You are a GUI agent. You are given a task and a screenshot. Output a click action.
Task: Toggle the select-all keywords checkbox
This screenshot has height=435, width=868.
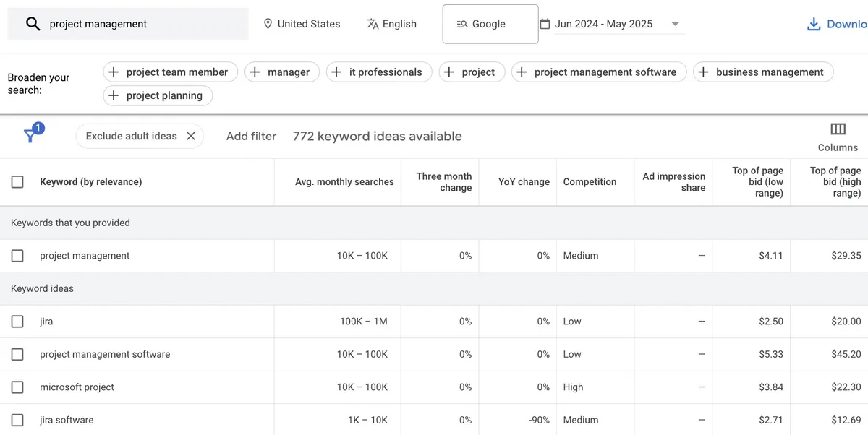17,182
